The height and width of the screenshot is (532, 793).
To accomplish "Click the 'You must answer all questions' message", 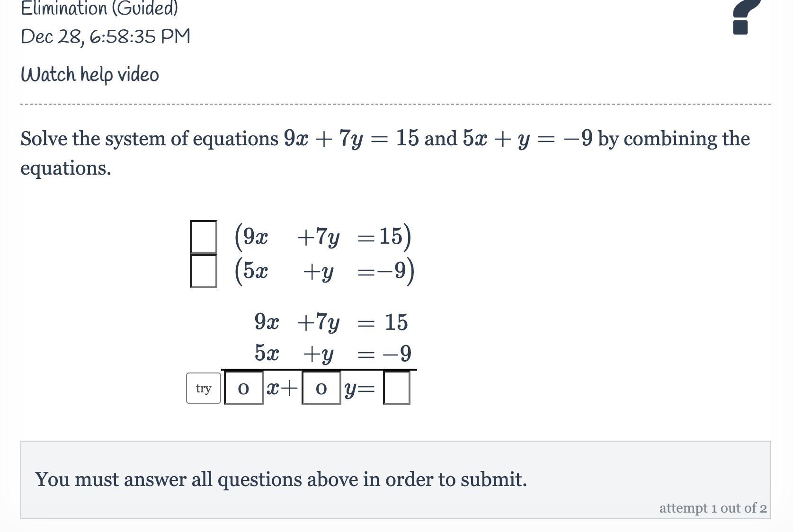I will (281, 479).
